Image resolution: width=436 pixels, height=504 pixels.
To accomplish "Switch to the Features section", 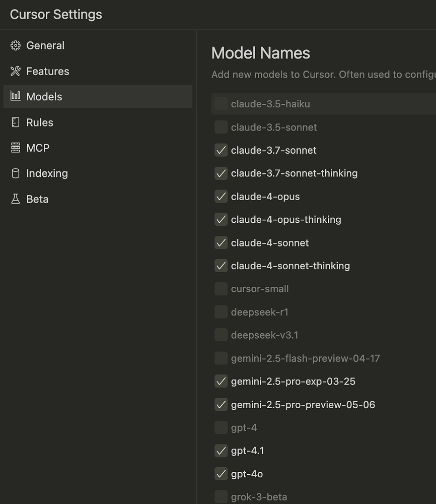I will (x=98, y=71).
